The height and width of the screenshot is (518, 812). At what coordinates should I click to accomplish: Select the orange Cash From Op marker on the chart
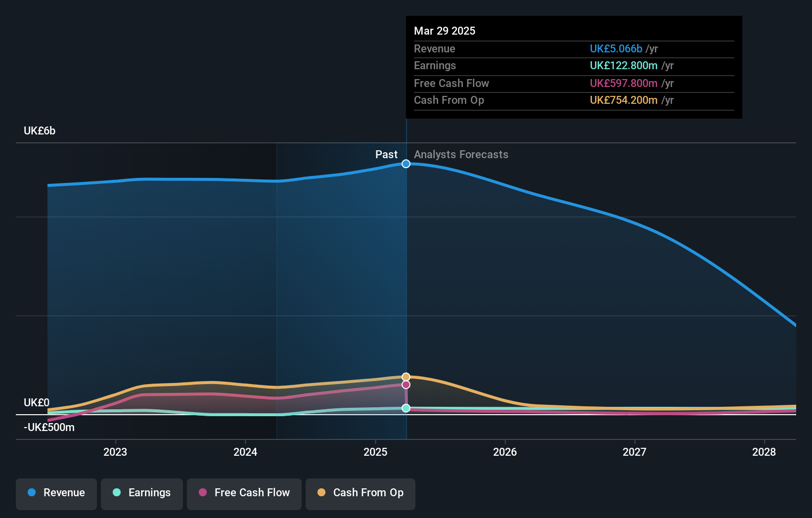tap(406, 377)
